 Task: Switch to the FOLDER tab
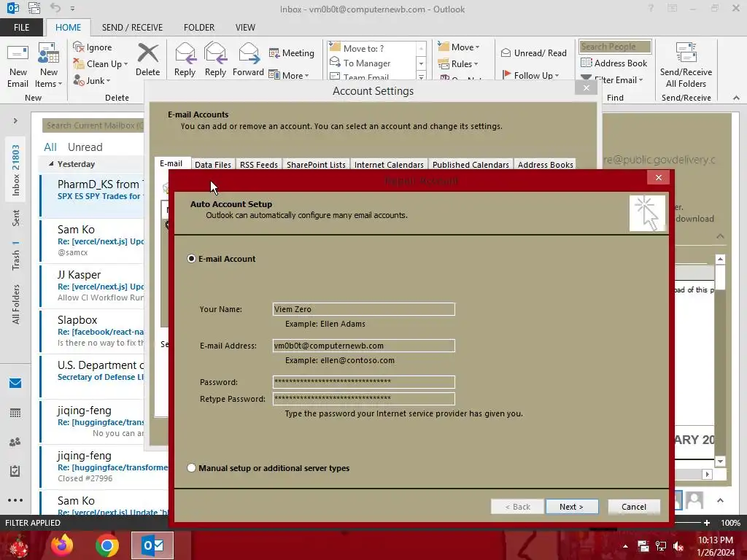tap(199, 27)
